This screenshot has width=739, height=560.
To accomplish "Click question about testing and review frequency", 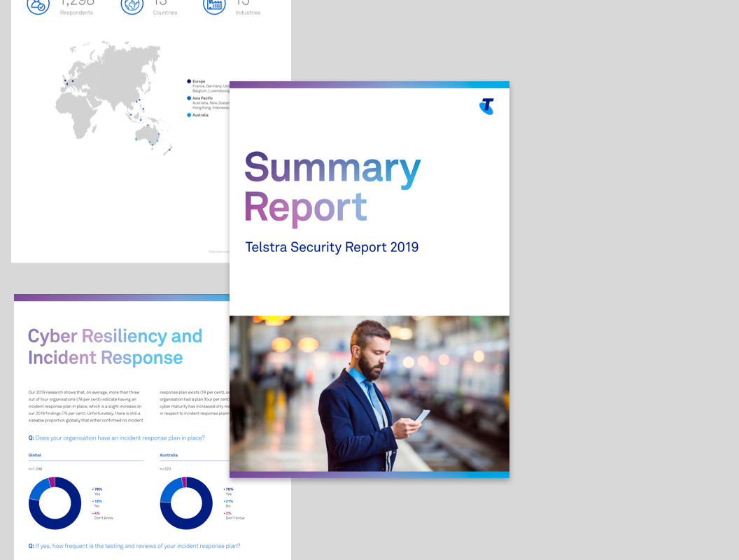I will (134, 546).
